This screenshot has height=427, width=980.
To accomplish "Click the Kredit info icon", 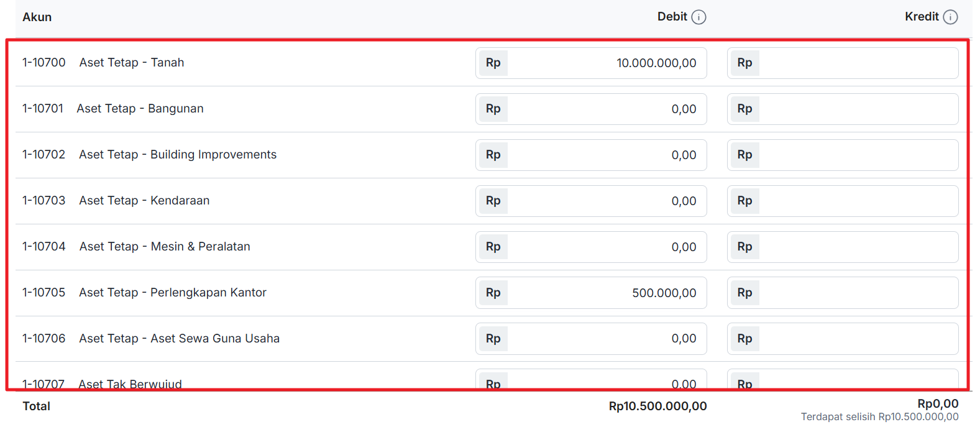I will click(950, 17).
